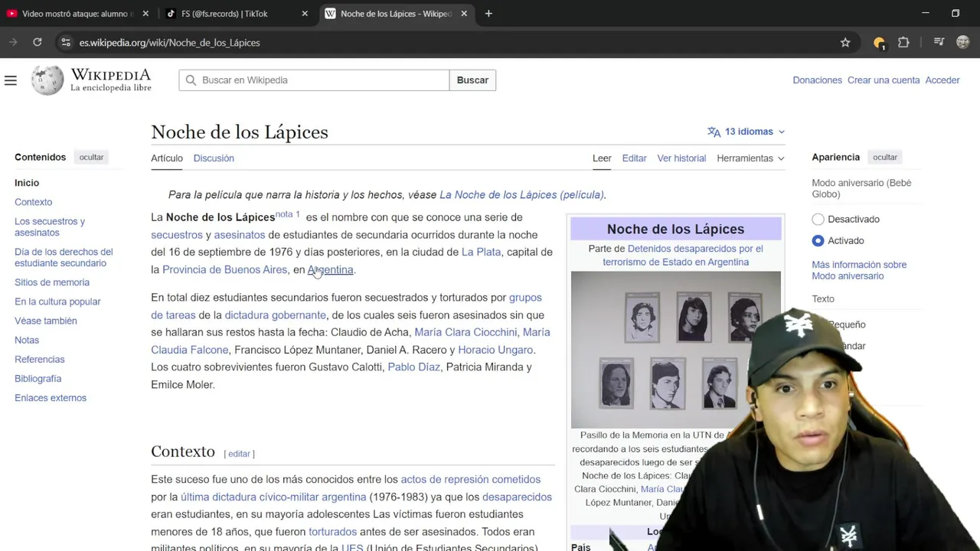
Task: Jump to Contexto section in contents
Action: click(33, 202)
